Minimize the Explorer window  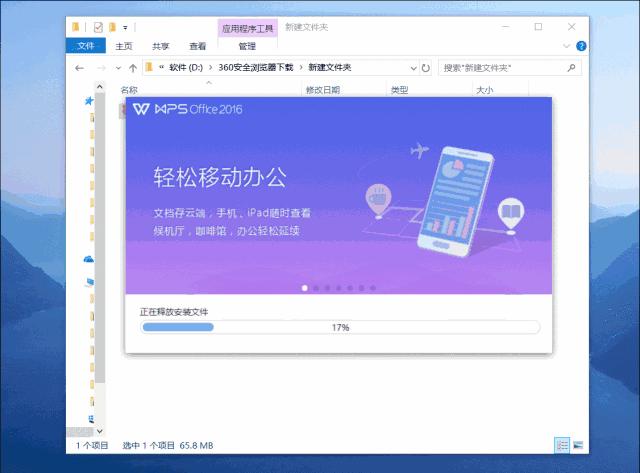click(505, 27)
